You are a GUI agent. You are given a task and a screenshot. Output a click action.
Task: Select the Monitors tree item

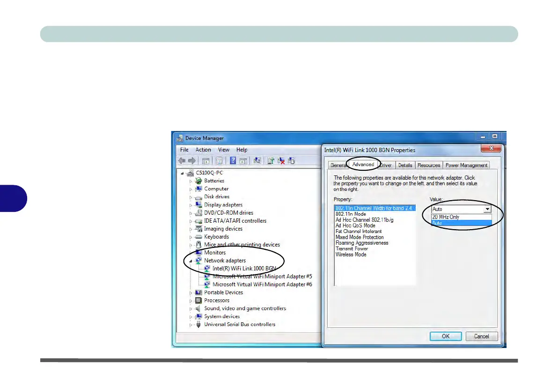[x=215, y=253]
